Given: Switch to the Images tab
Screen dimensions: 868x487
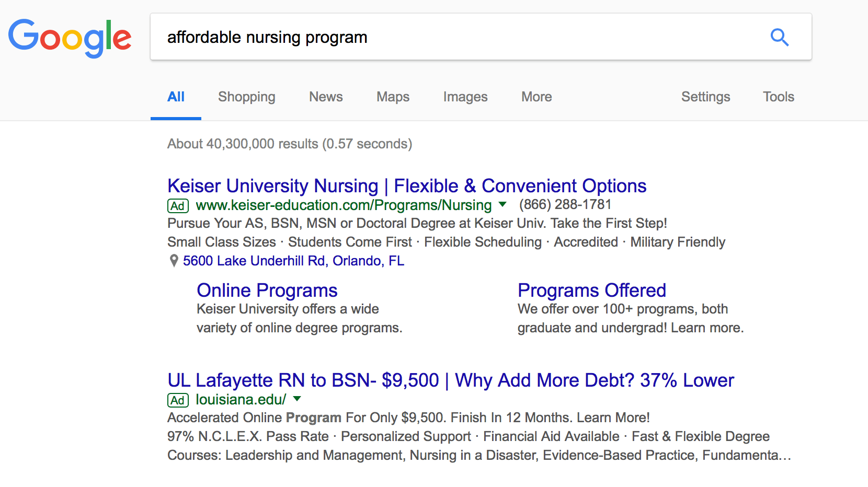Looking at the screenshot, I should [465, 97].
